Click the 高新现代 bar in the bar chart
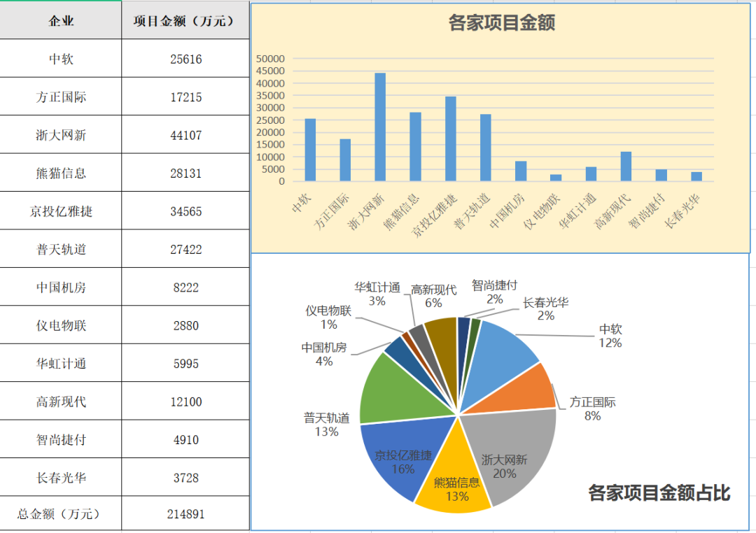This screenshot has height=533, width=756. (626, 166)
